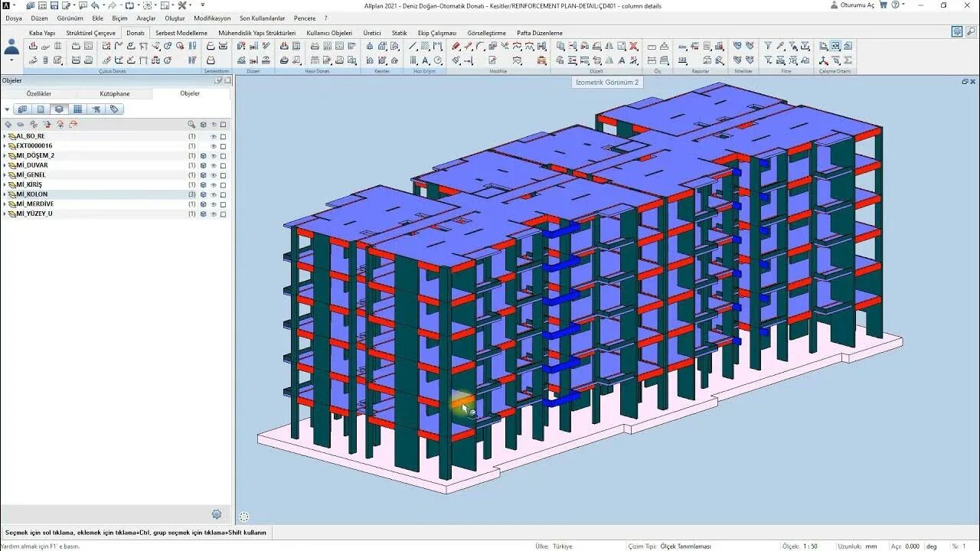Expand the MI_DÖŞEM_2 tree node

5,155
